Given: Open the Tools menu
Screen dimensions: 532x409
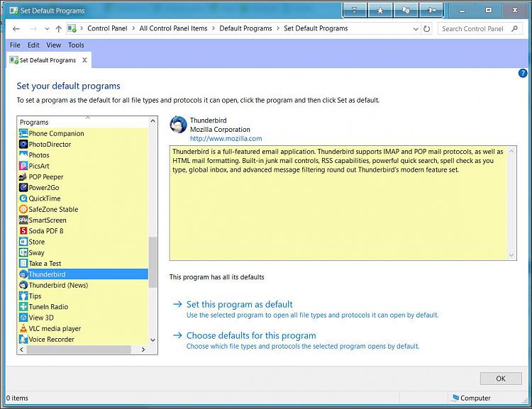Looking at the screenshot, I should point(76,45).
